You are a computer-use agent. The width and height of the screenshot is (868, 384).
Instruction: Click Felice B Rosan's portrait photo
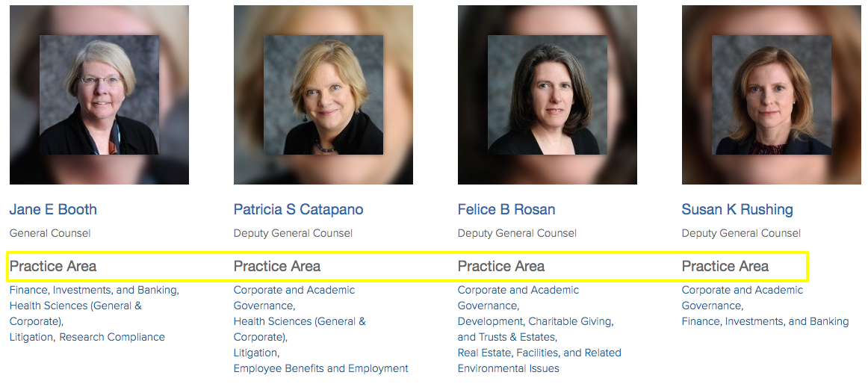pyautogui.click(x=547, y=95)
